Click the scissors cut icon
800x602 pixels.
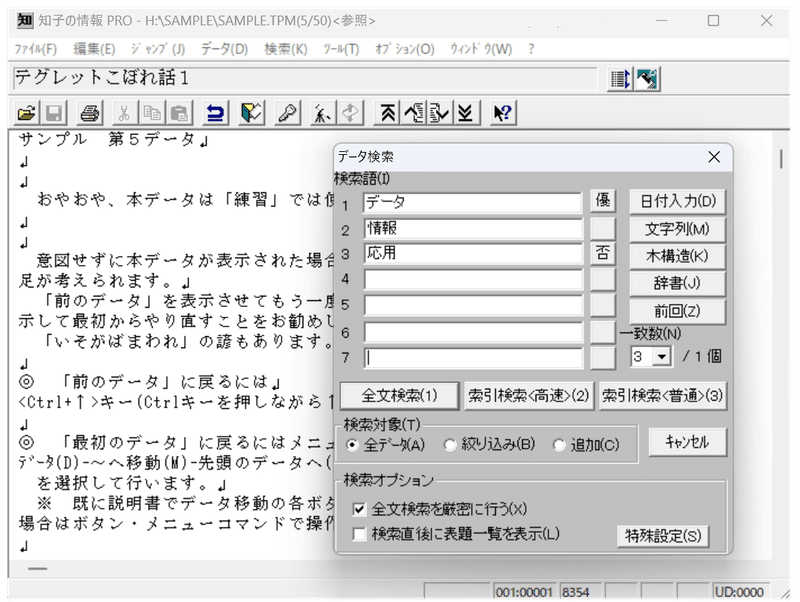coord(124,113)
